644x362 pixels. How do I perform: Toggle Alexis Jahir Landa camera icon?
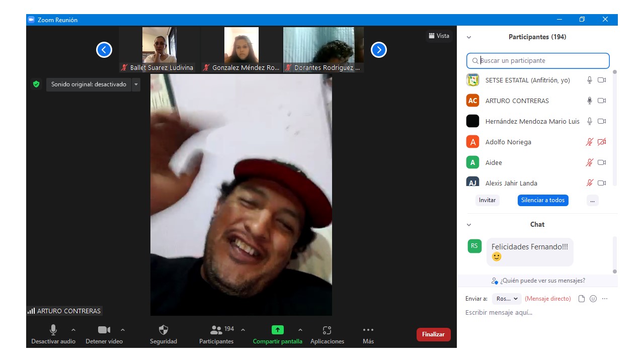tap(602, 183)
